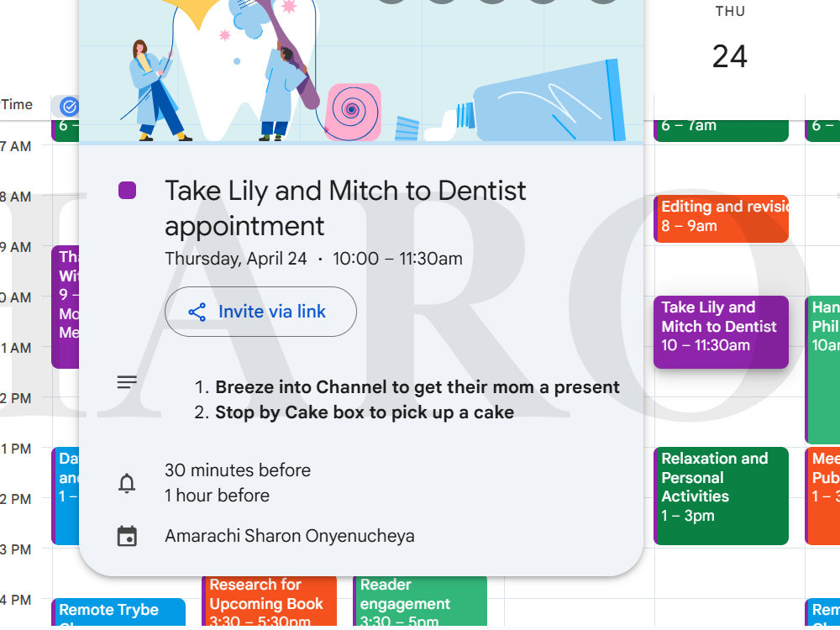This screenshot has width=840, height=630.
Task: Click "Breeze into Channel to get their mom a present"
Action: [417, 387]
